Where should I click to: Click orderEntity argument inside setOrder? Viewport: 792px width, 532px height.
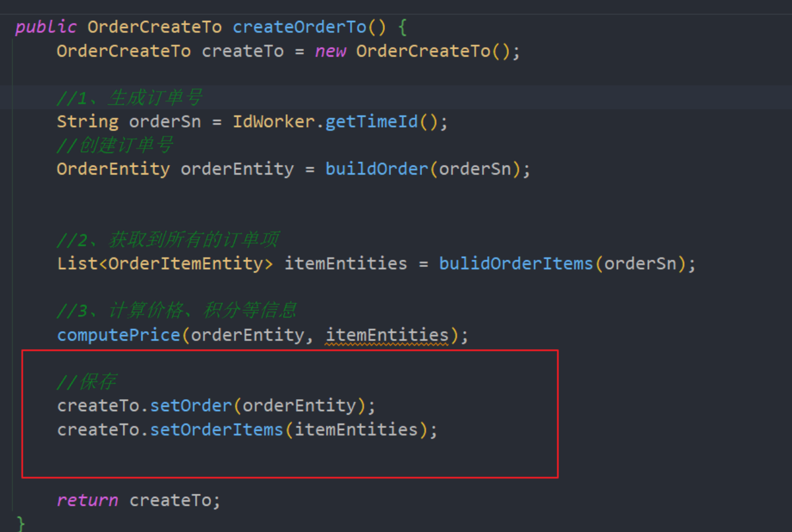(x=299, y=406)
